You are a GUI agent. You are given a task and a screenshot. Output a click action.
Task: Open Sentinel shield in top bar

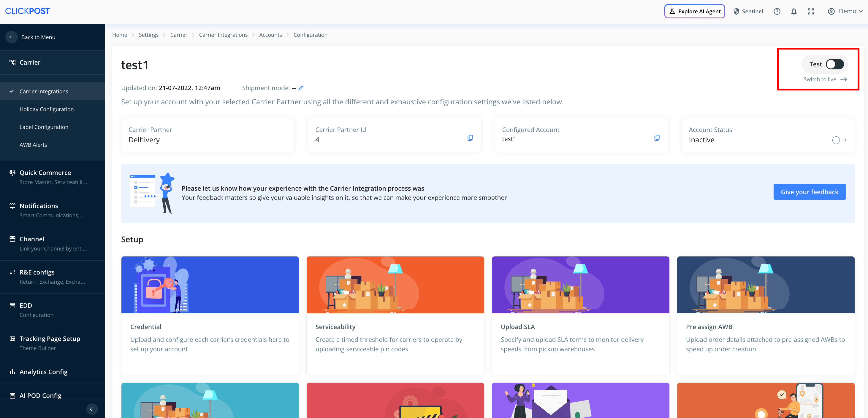748,12
